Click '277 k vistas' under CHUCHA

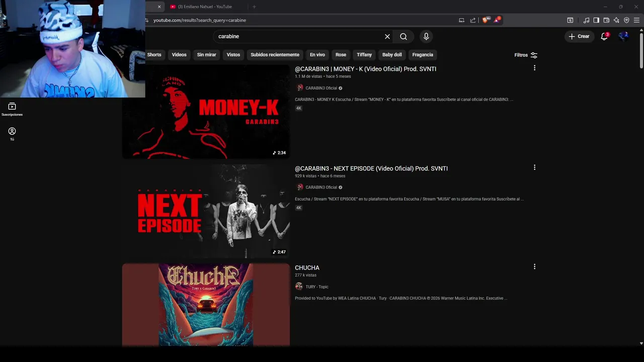click(306, 275)
